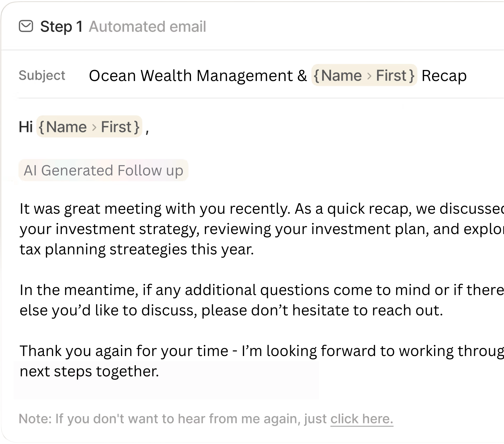Select the AI Generated Follow up chip
The width and height of the screenshot is (504, 444).
pos(104,170)
